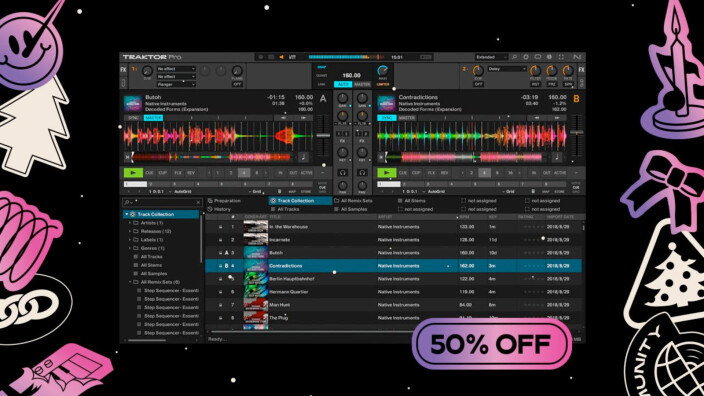This screenshot has width=704, height=396.
Task: Toggle left FX panel icon
Action: coord(123,70)
